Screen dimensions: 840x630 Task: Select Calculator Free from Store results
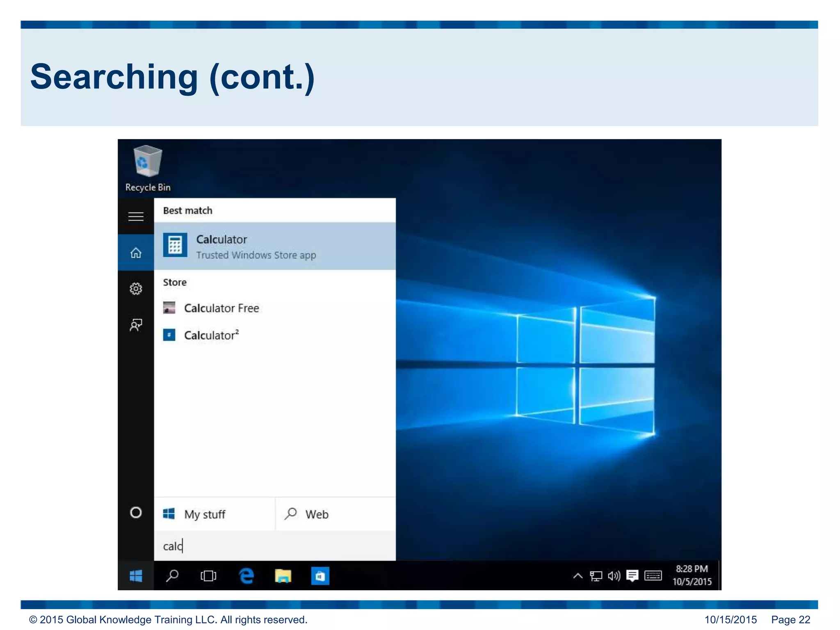click(x=221, y=308)
